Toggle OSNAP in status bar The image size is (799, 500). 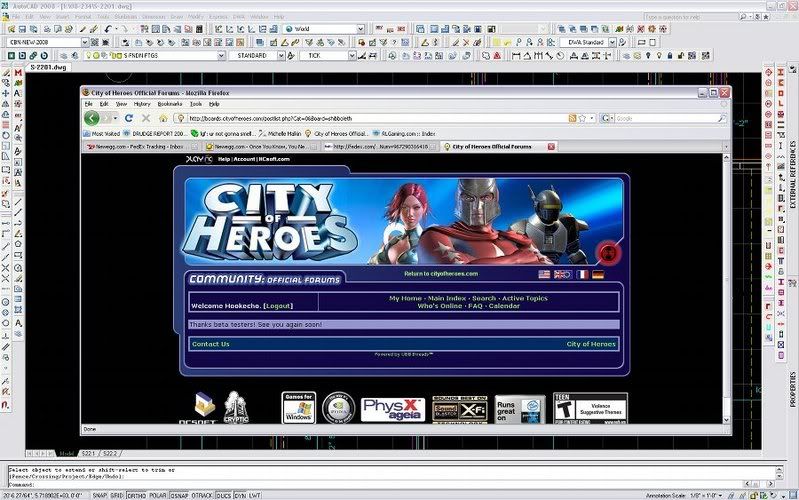tap(179, 495)
